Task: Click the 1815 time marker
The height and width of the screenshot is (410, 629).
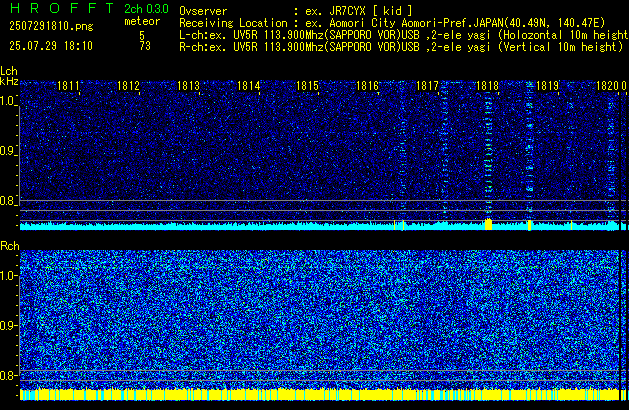Action: [x=307, y=86]
